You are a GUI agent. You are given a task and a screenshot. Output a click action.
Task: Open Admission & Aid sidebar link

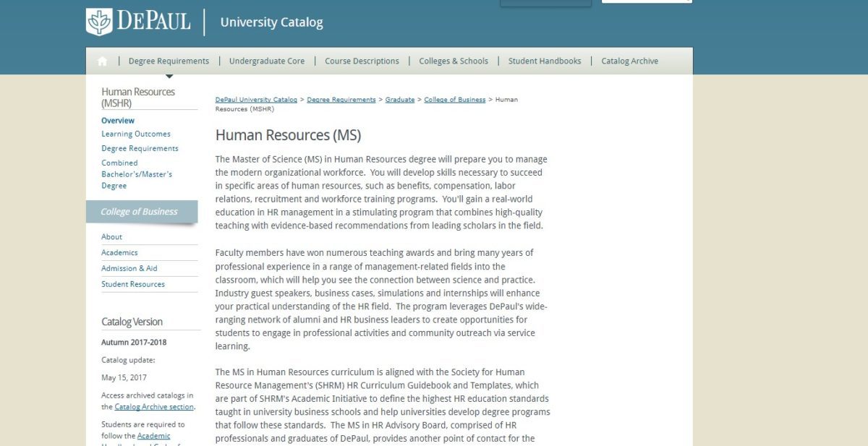pos(129,269)
